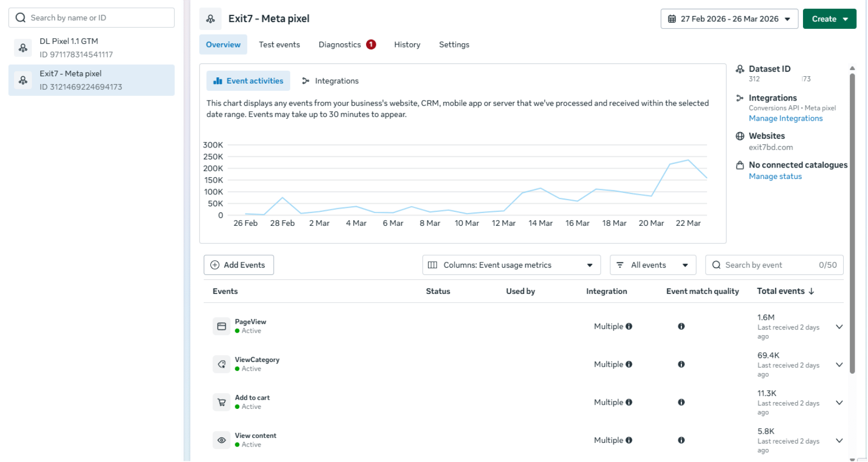Click the PageView integration info icon
Viewport: 868px width, 462px height.
pos(629,326)
